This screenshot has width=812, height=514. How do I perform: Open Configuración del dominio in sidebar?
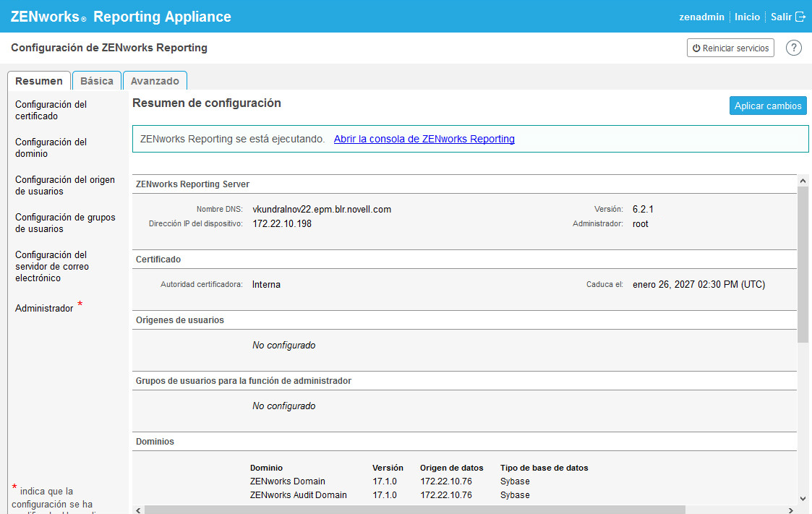click(x=51, y=147)
